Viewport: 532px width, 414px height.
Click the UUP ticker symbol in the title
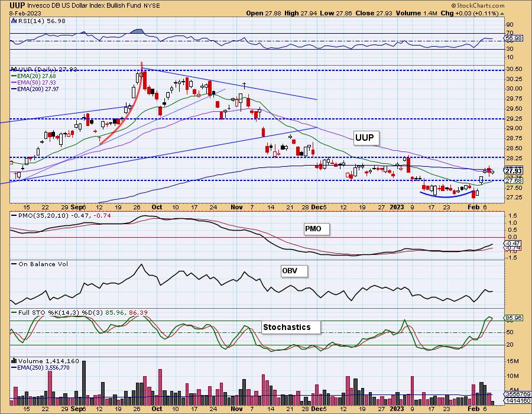tap(18, 5)
